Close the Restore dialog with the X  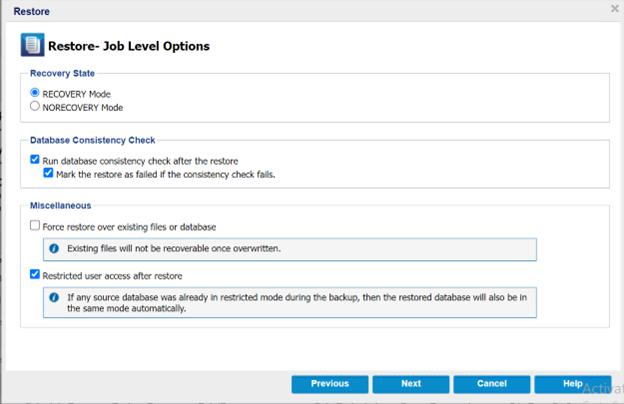pos(615,9)
